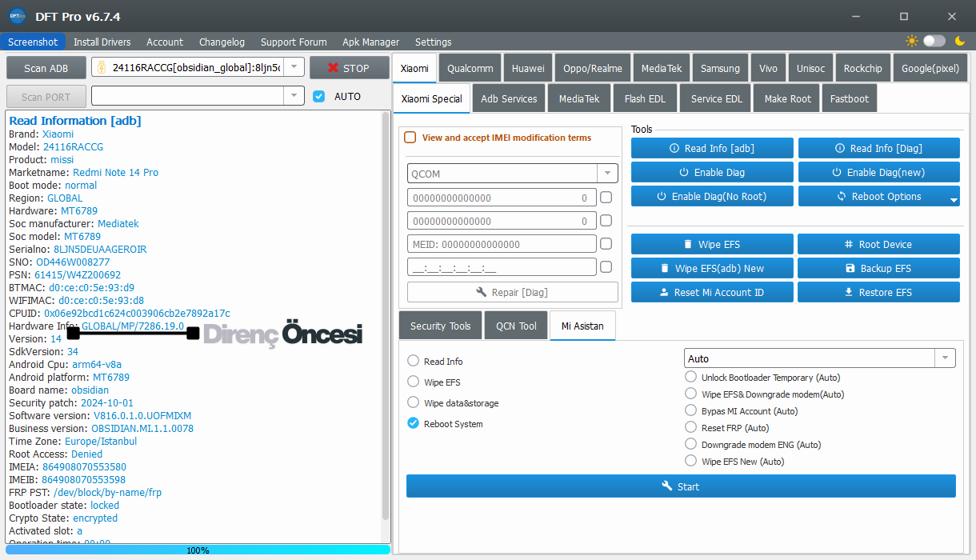Screen dimensions: 976x560
Task: Uncheck the AUTO checkbox
Action: (x=319, y=96)
